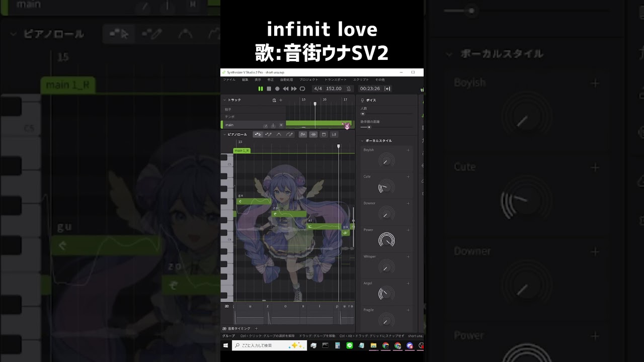The height and width of the screenshot is (362, 644).
Task: Add a new track with plus icon
Action: [x=281, y=100]
